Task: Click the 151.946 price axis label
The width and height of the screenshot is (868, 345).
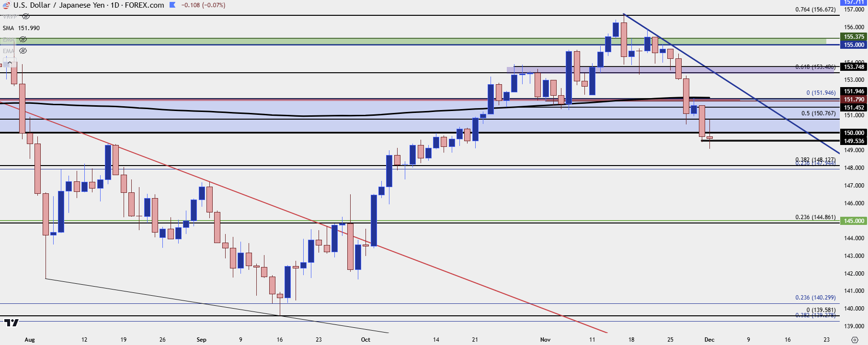Action: 854,91
